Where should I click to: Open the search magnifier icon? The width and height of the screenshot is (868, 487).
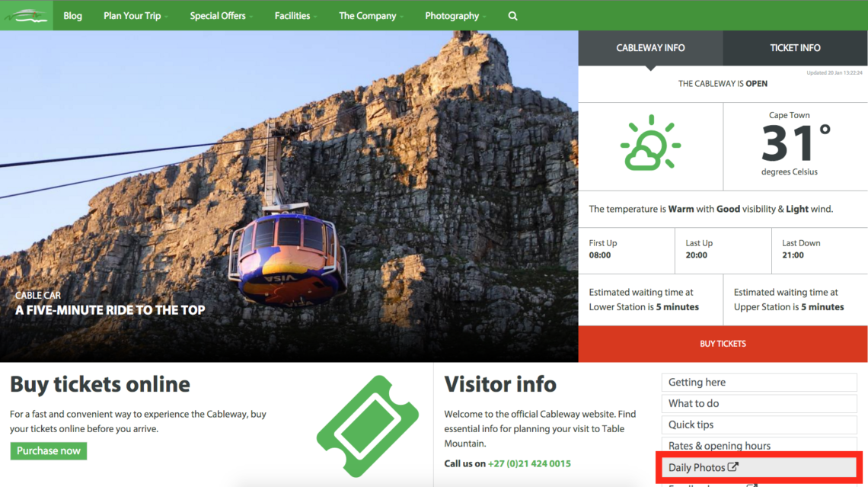tap(512, 16)
